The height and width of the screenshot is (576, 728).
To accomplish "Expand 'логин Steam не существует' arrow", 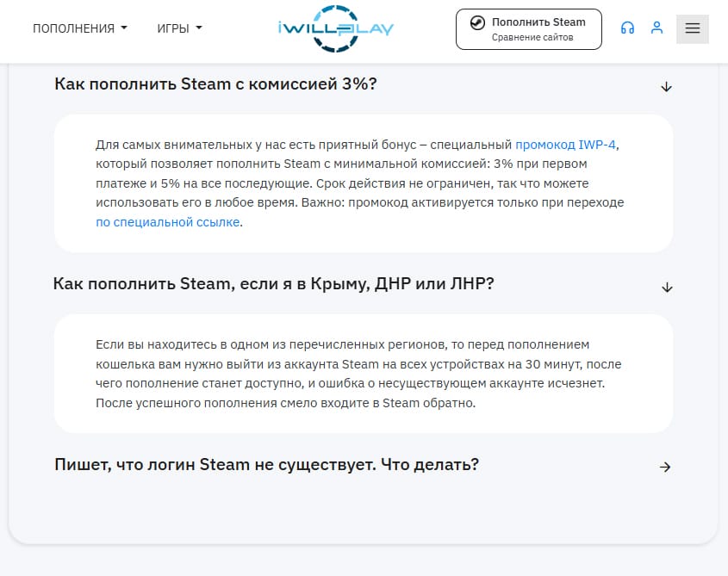I will [x=665, y=467].
